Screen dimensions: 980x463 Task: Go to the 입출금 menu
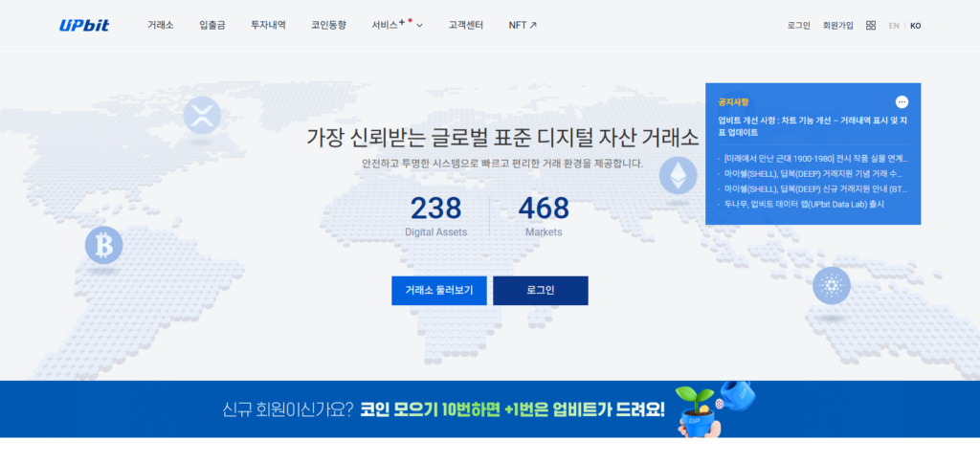point(214,25)
